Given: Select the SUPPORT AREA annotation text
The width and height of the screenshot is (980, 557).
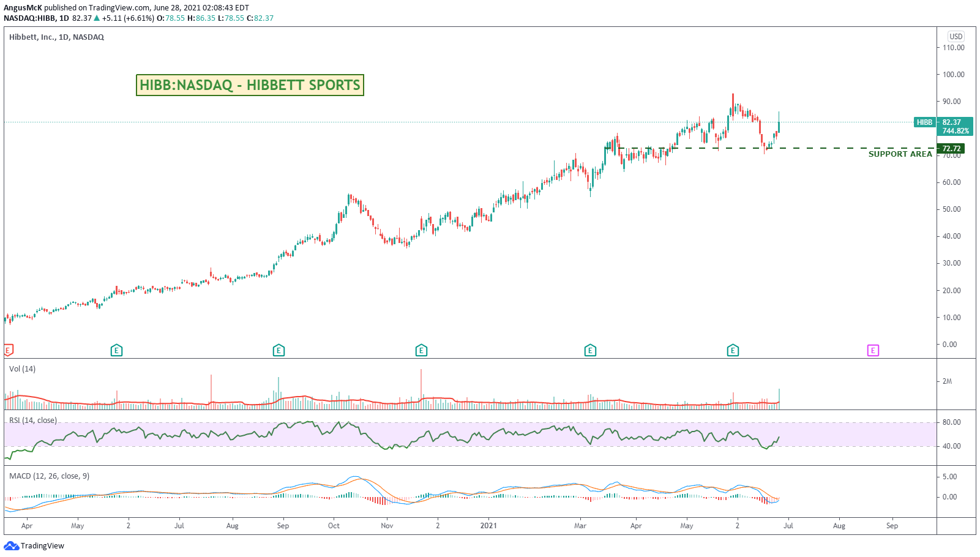Looking at the screenshot, I should pos(900,154).
